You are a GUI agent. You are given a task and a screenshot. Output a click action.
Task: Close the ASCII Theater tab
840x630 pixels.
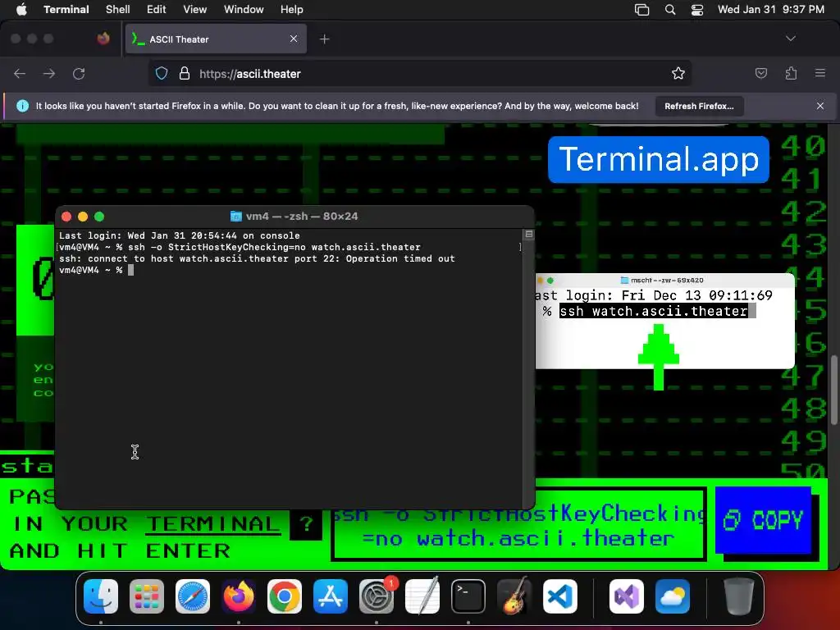294,39
